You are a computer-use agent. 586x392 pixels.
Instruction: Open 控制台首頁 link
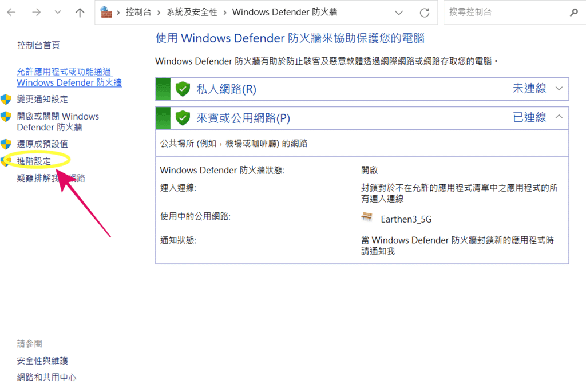(38, 45)
